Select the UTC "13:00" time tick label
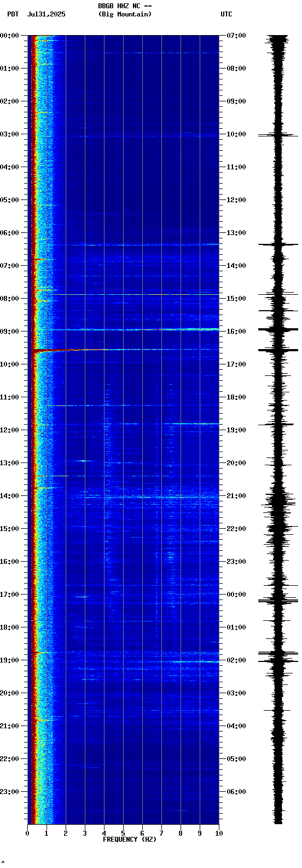The width and height of the screenshot is (302, 868). coord(236,233)
